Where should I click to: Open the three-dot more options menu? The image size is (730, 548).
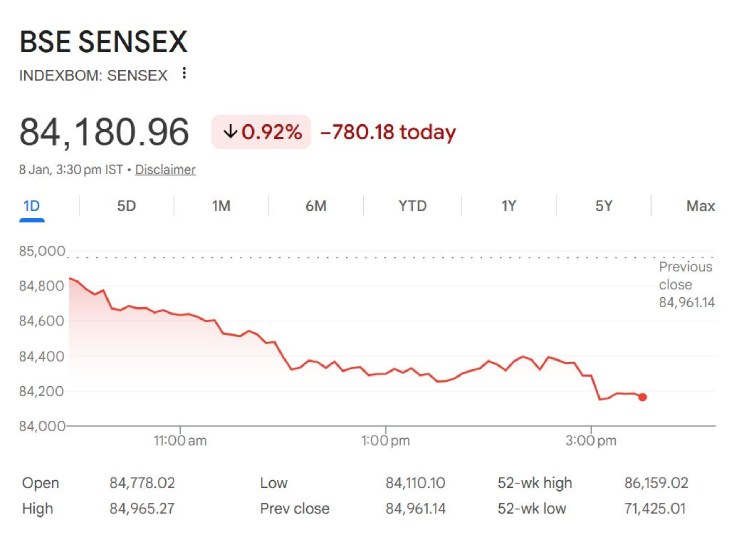(x=184, y=74)
